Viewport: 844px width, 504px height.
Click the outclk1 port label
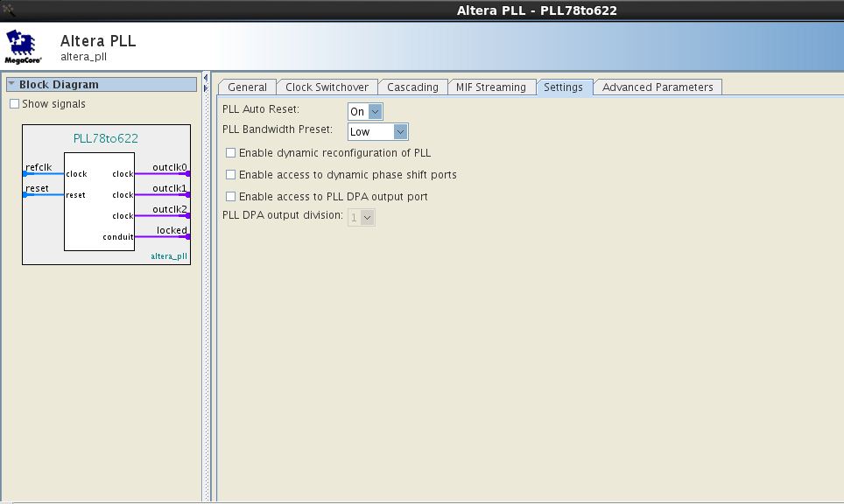point(170,188)
